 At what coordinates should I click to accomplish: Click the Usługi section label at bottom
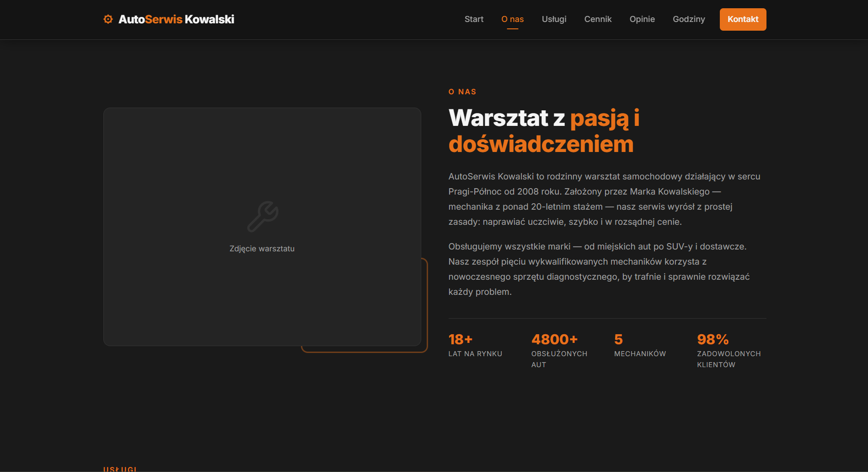point(120,469)
